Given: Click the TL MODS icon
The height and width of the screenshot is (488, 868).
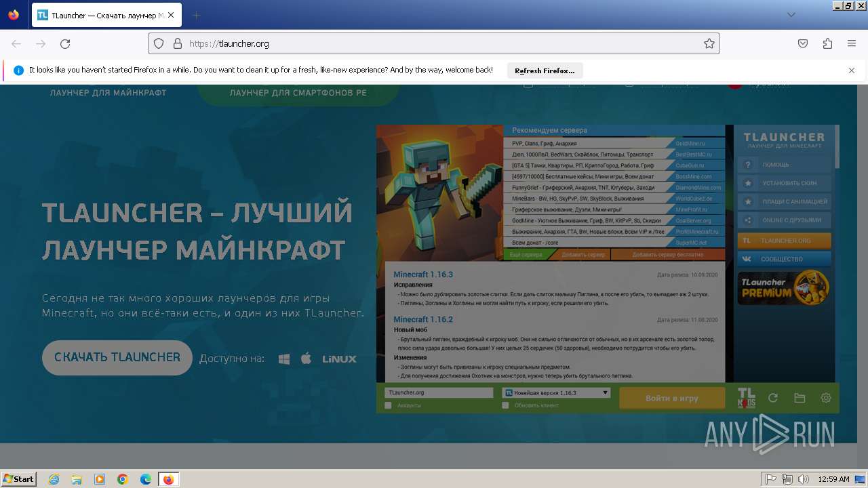Looking at the screenshot, I should point(746,399).
